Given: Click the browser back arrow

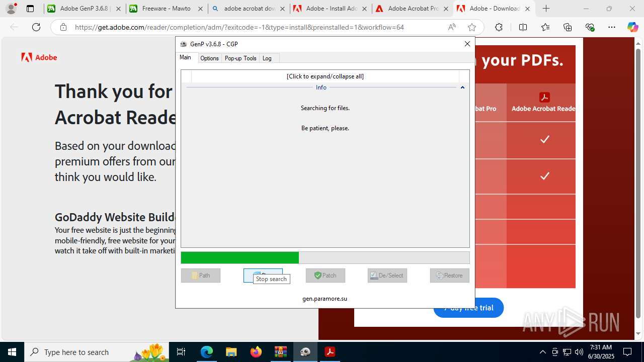Looking at the screenshot, I should 14,27.
